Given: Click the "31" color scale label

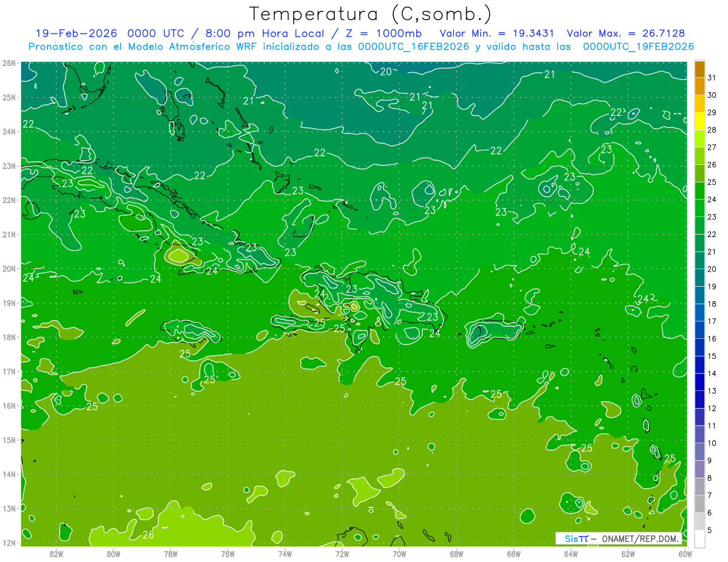Looking at the screenshot, I should click(x=712, y=78).
